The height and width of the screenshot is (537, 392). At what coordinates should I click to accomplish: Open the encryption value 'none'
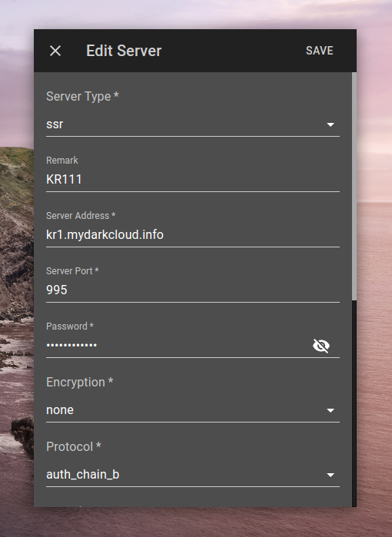click(x=60, y=410)
